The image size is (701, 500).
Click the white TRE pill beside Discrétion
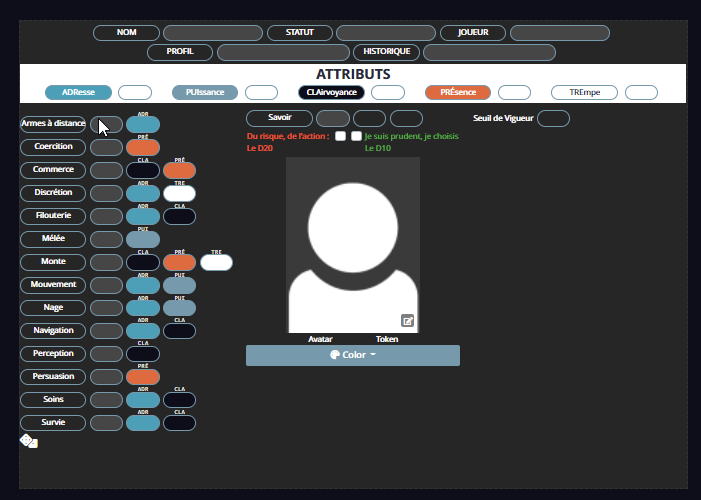tap(179, 193)
